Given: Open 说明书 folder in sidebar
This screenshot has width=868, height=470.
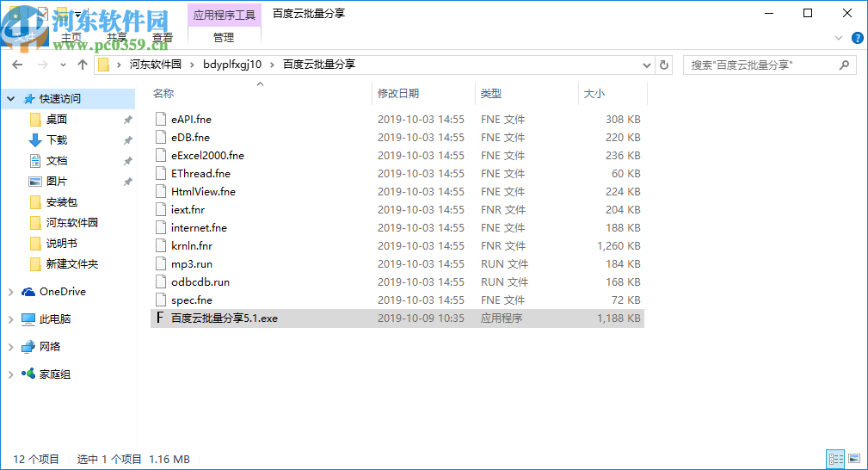Looking at the screenshot, I should pos(61,244).
